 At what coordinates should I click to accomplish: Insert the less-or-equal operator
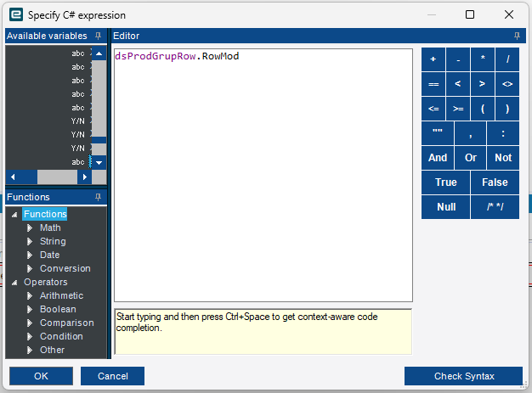point(433,109)
